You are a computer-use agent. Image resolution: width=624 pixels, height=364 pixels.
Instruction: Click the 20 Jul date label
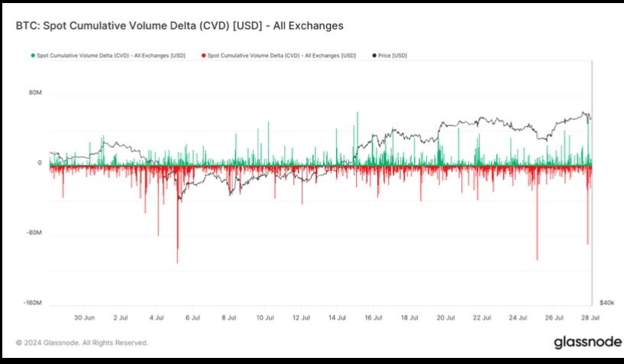[x=446, y=318]
